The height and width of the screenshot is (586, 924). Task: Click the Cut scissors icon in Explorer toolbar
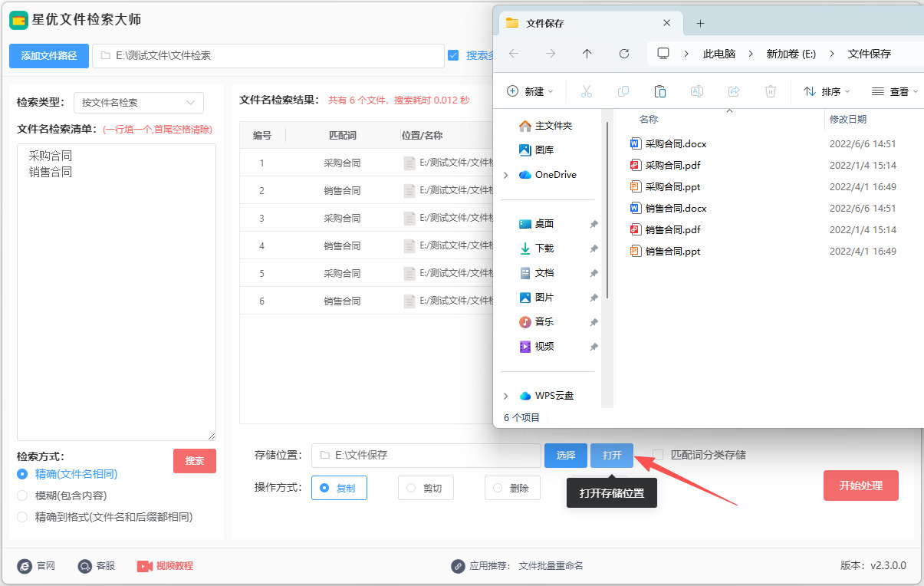click(x=587, y=91)
